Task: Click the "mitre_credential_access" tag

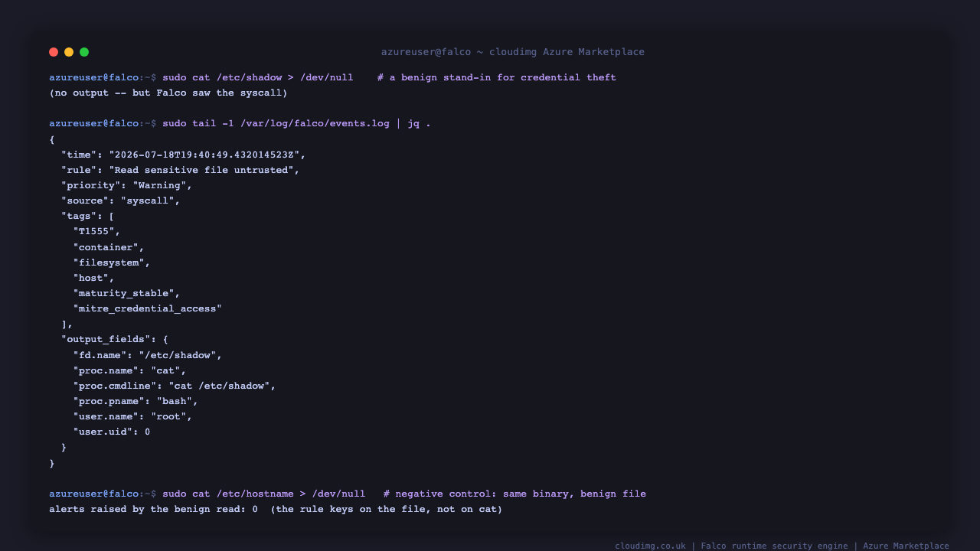Action: tap(148, 308)
